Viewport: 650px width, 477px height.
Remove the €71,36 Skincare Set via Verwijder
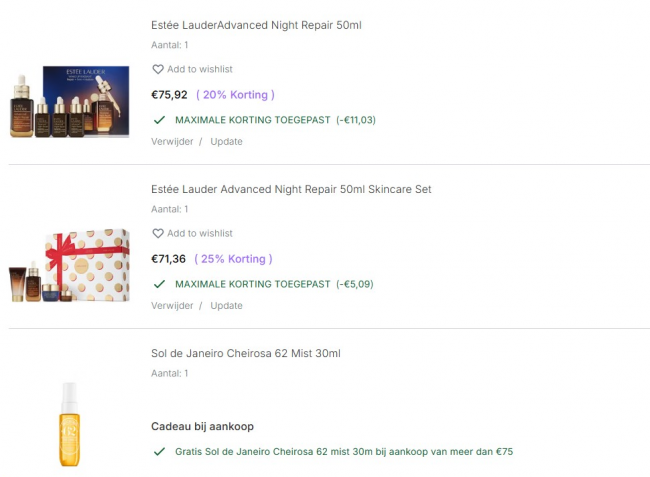(172, 306)
